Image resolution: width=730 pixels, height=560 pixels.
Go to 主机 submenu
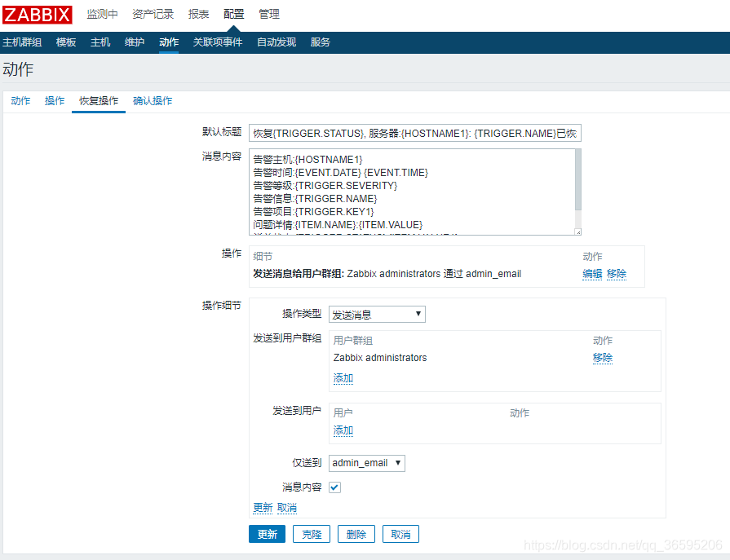[100, 42]
